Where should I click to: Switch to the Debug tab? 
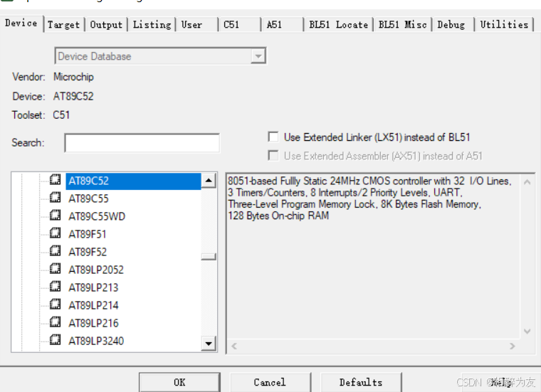[x=453, y=25]
